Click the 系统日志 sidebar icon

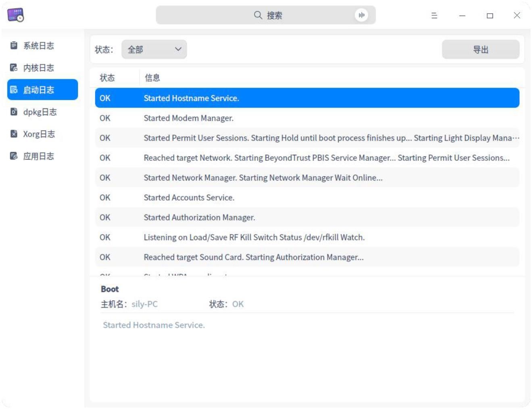pos(14,46)
